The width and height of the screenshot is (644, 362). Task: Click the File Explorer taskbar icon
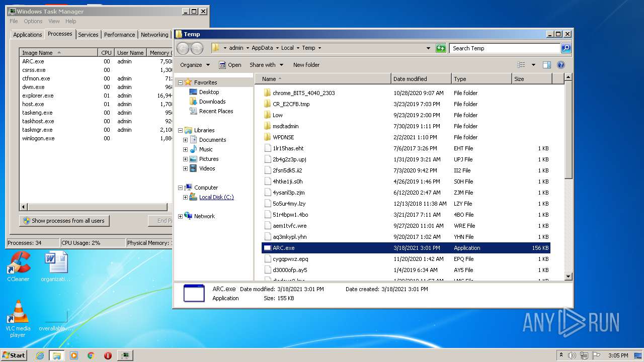[57, 355]
